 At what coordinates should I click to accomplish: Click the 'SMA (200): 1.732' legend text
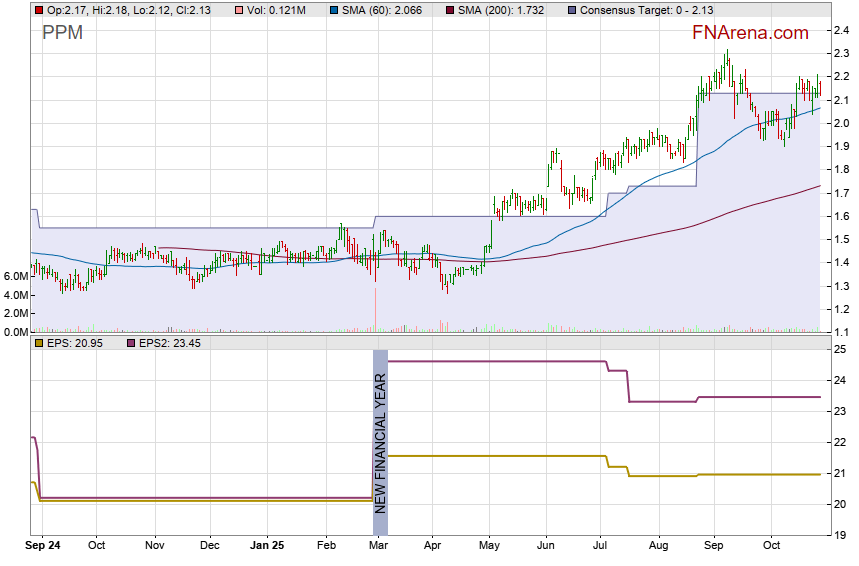point(506,10)
